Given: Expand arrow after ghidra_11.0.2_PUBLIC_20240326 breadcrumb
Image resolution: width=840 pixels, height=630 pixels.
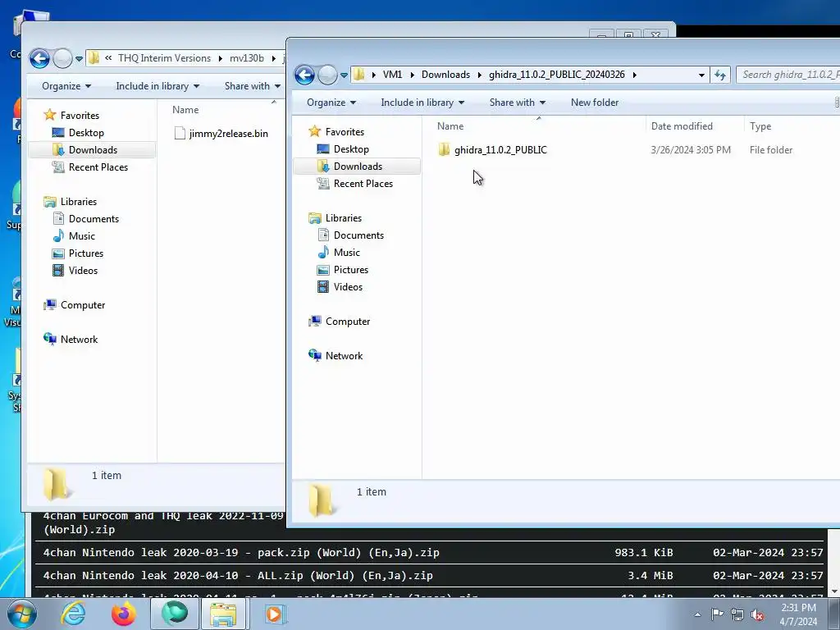Looking at the screenshot, I should (x=634, y=75).
